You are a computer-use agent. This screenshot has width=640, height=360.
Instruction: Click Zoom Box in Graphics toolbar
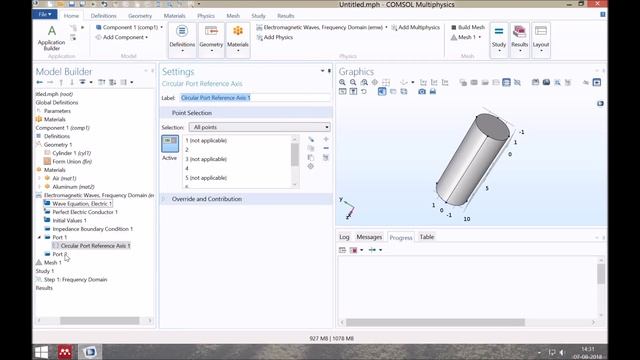click(364, 82)
